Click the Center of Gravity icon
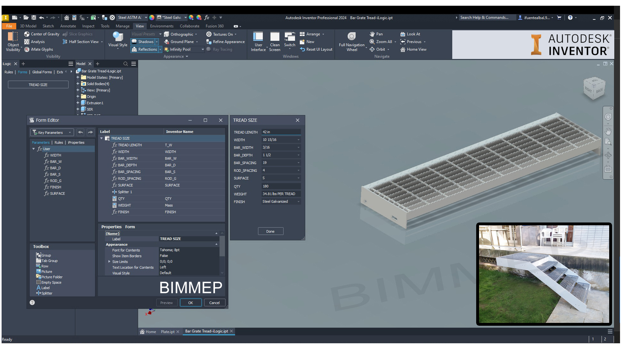Screen dimensions: 628x364 pos(27,34)
